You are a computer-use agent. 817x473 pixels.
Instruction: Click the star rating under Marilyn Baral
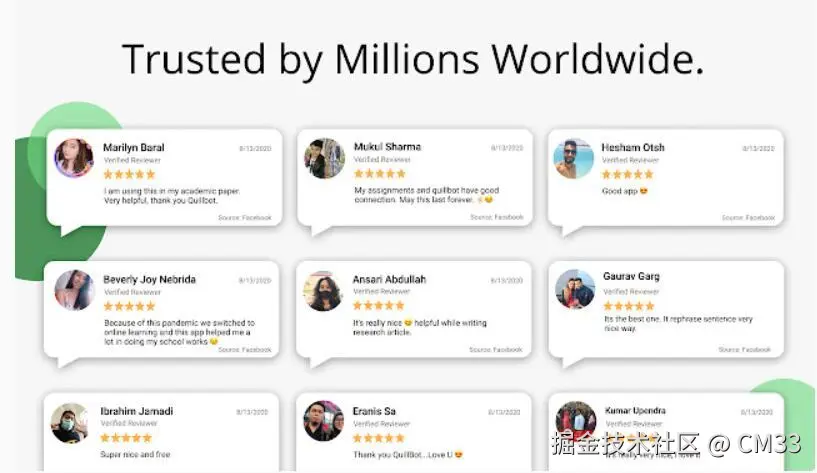coord(129,175)
